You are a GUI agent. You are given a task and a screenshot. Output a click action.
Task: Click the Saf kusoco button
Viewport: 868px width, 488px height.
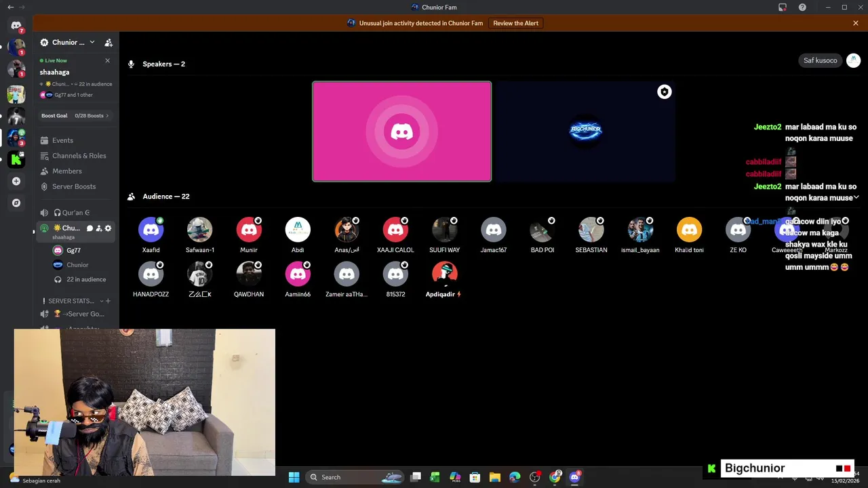tap(821, 60)
